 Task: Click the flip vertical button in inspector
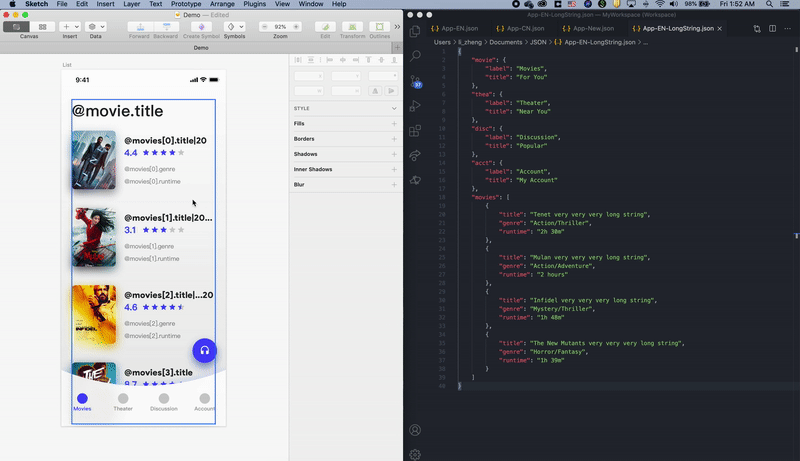click(x=391, y=91)
